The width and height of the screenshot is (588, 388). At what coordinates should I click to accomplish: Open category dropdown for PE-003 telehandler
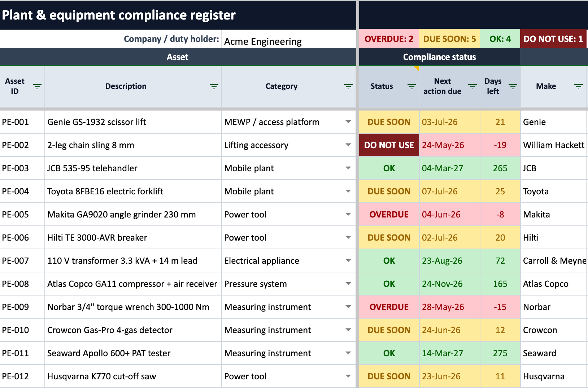tap(348, 168)
